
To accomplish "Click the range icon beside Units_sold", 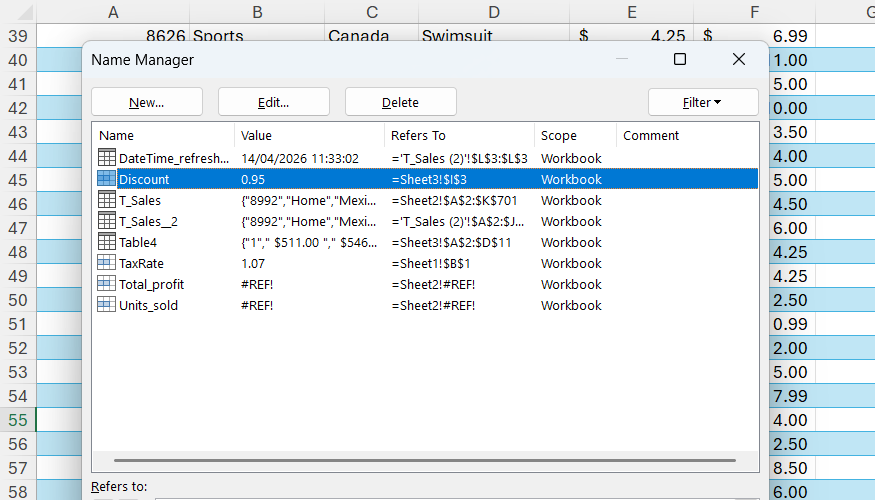I will point(106,305).
